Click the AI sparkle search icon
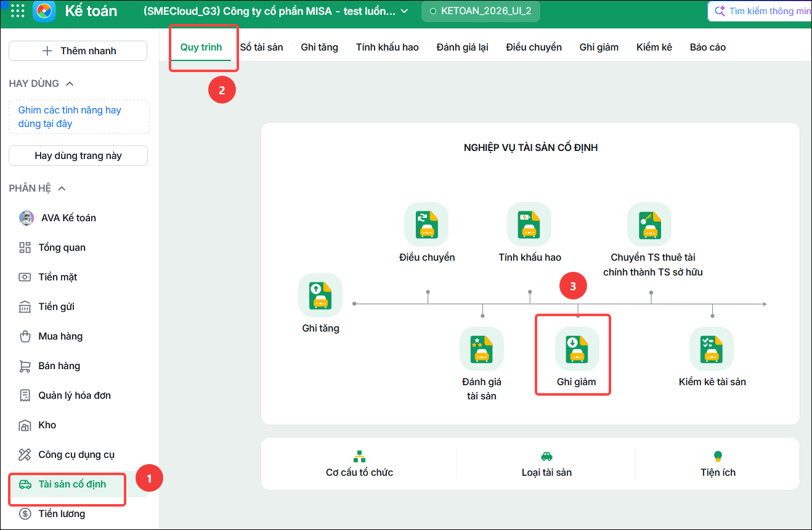 pos(720,11)
